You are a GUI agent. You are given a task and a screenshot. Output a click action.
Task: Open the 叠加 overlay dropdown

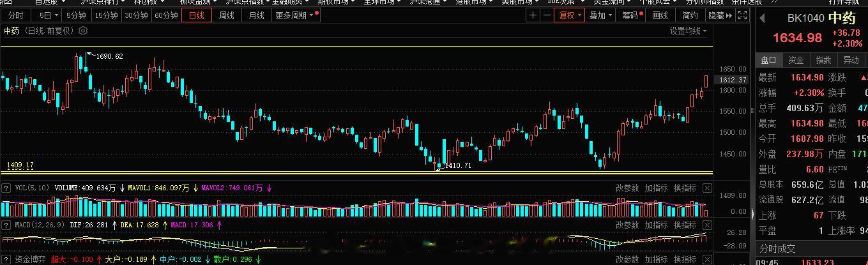[601, 15]
